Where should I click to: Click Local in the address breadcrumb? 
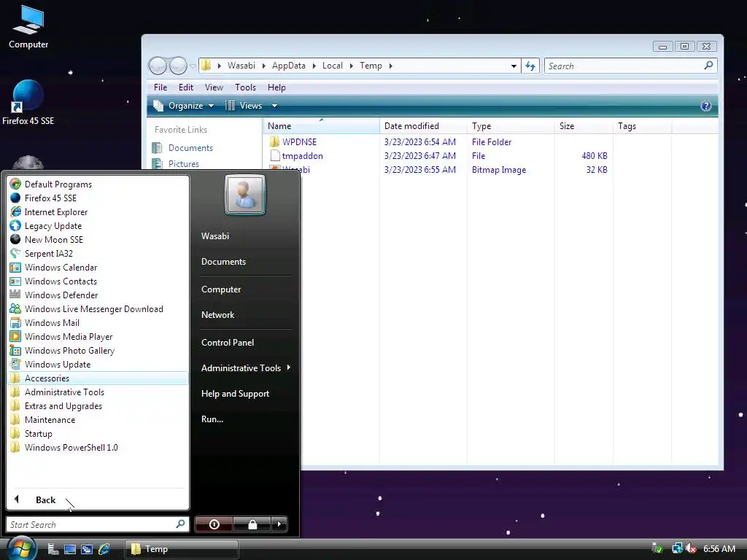click(332, 66)
